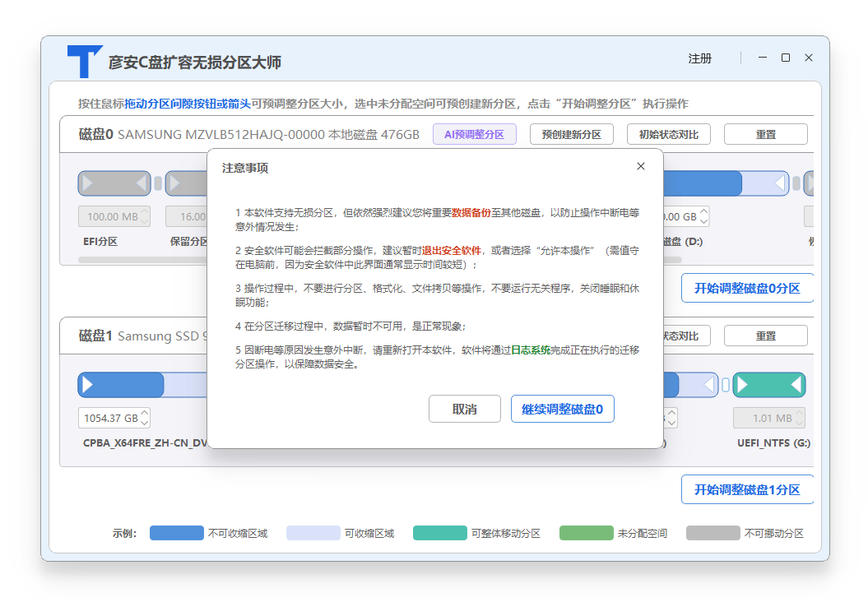Click the blue 不可收缩区域 legend swatch

coord(177,533)
